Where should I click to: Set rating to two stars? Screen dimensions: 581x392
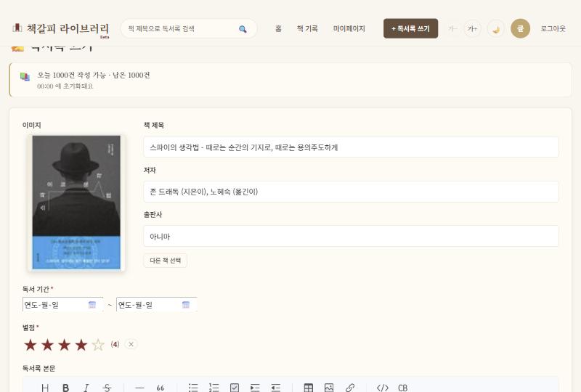[47, 345]
